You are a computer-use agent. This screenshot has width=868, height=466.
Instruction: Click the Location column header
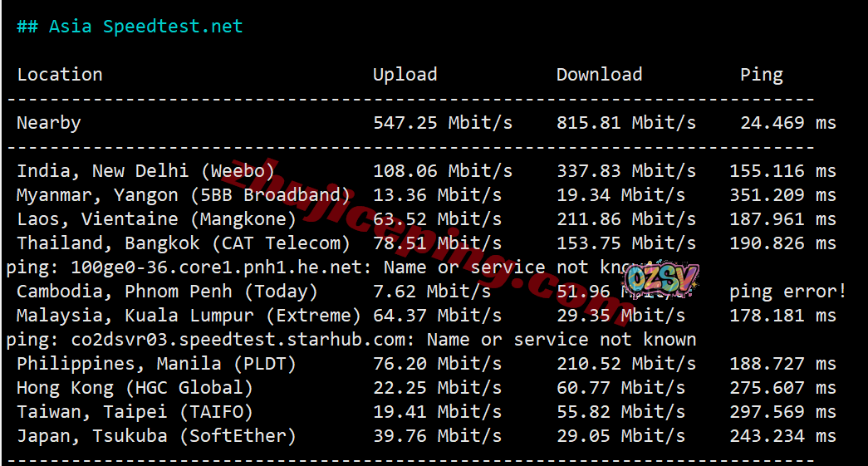click(x=60, y=75)
